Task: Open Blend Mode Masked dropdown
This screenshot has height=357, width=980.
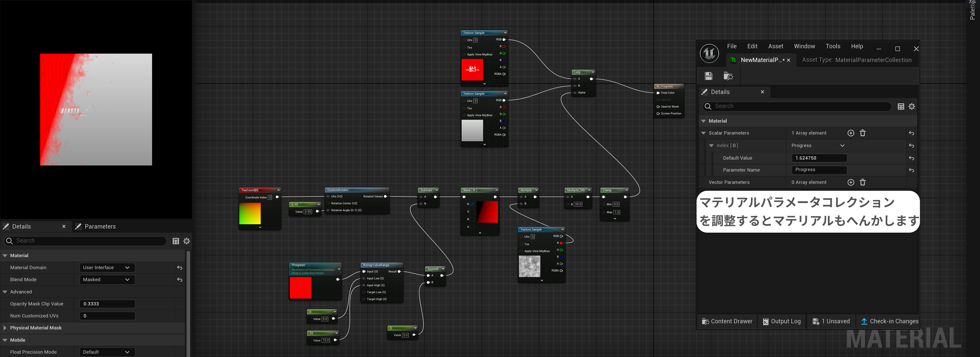Action: tap(107, 280)
